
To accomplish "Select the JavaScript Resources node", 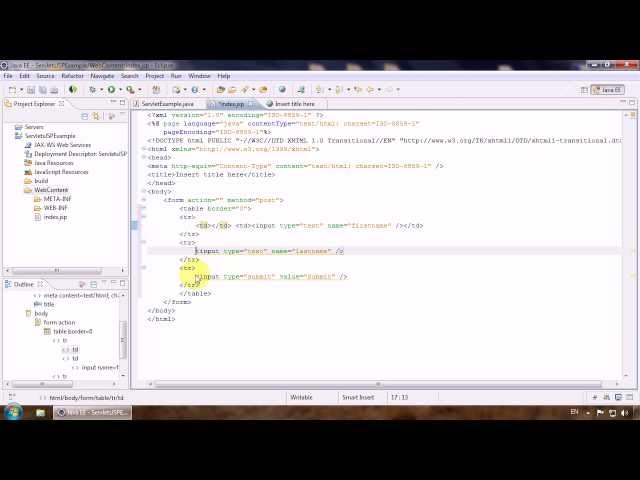I will click(61, 172).
